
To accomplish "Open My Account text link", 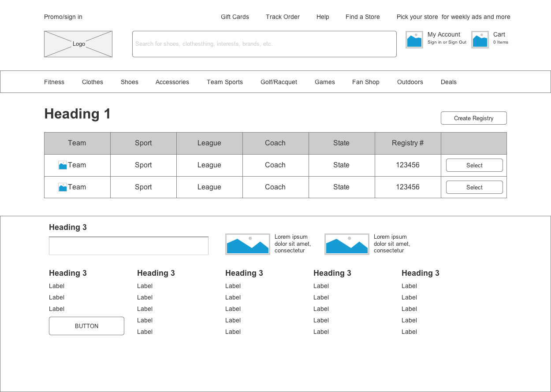I will coord(444,34).
